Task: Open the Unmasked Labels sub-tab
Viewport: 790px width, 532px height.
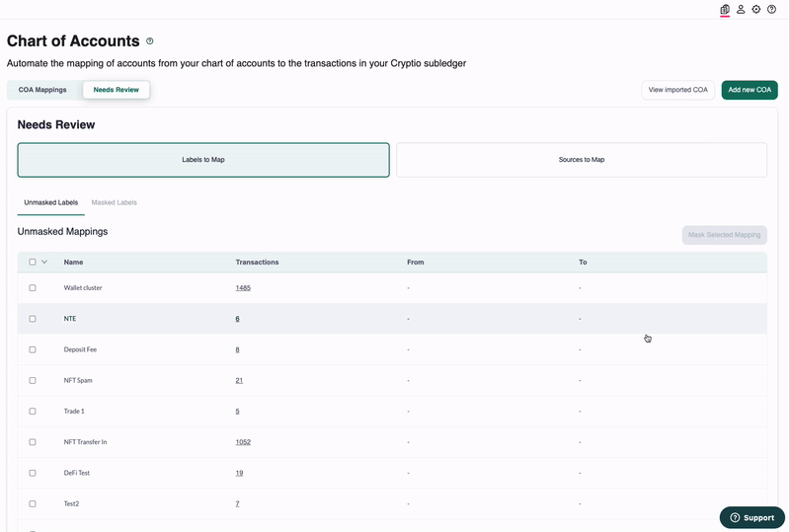Action: [x=51, y=202]
